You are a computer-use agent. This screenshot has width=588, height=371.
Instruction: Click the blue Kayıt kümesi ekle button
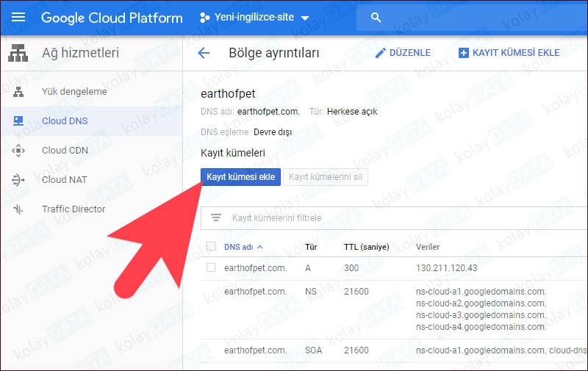(240, 177)
